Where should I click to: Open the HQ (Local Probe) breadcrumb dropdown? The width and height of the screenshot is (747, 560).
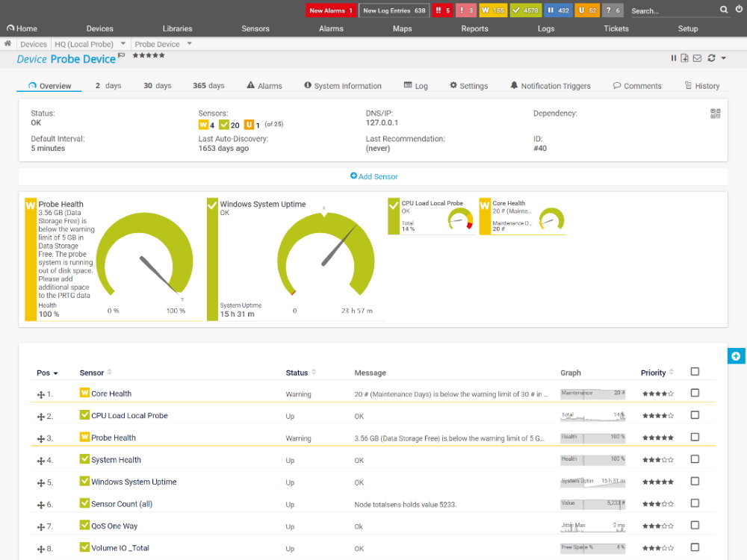[124, 43]
